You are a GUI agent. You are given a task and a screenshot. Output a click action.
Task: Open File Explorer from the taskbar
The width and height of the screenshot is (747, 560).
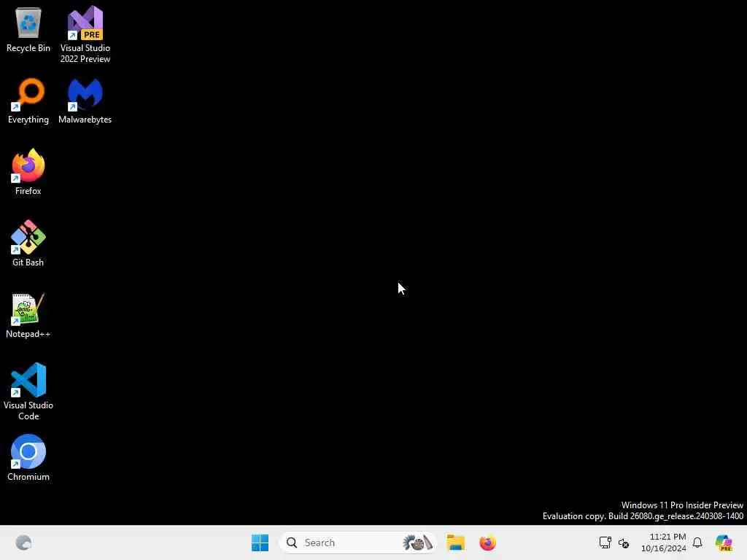pyautogui.click(x=455, y=542)
